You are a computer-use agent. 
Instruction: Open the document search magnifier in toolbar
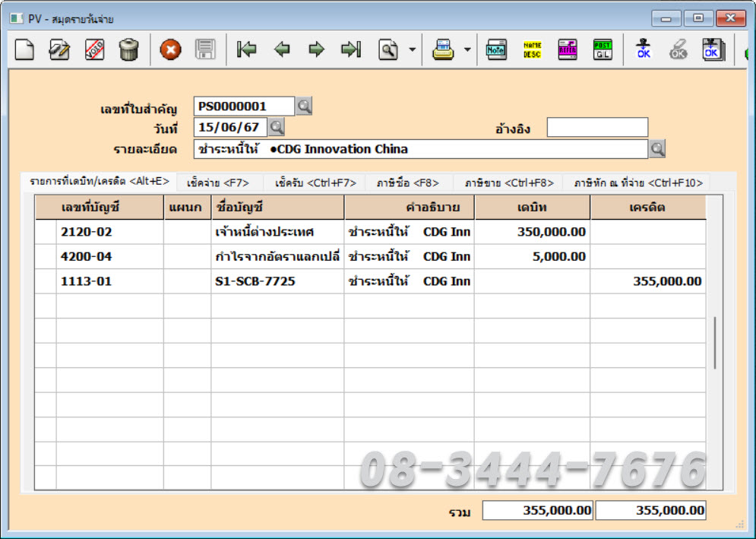pos(388,49)
